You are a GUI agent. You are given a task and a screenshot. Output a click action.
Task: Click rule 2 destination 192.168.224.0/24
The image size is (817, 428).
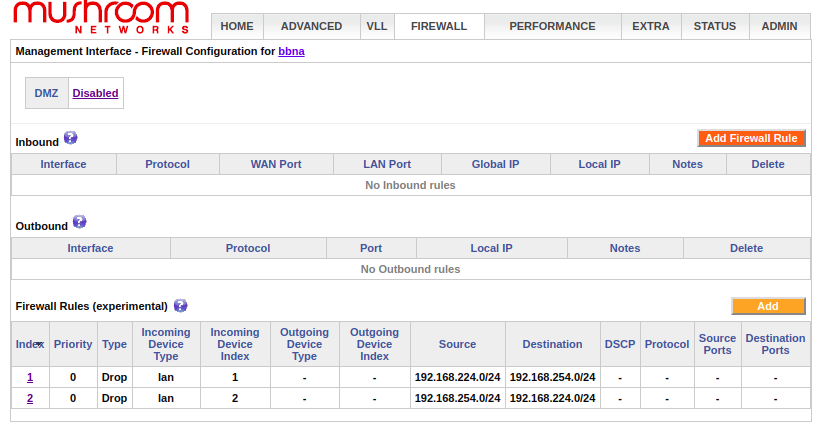pos(552,398)
